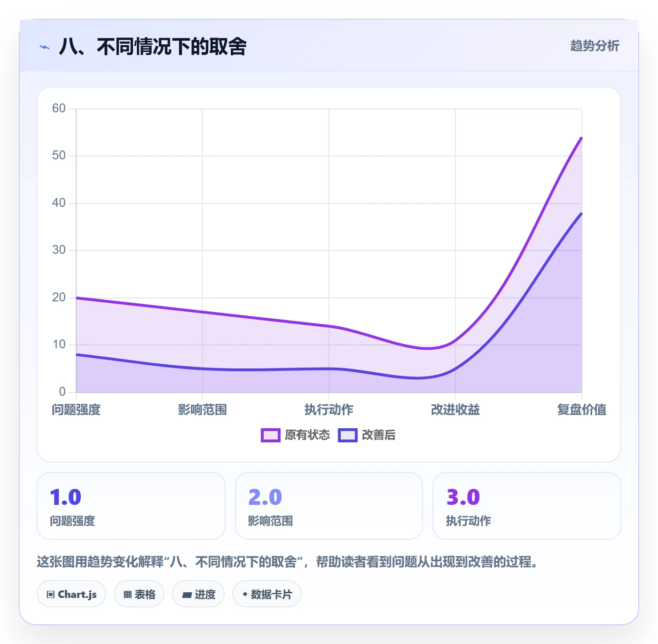Click the 3.0 执行动作 stat card

click(527, 506)
